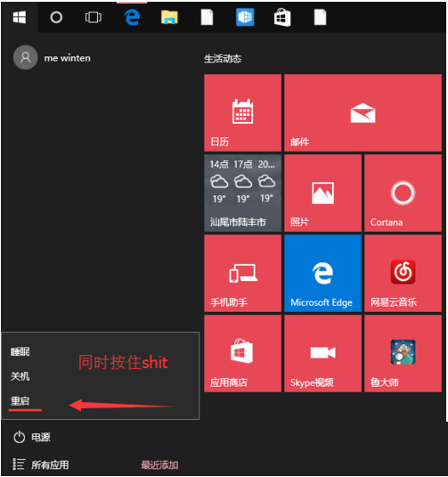Click the me winten account name
Viewport: 448px width, 477px height.
coord(67,58)
